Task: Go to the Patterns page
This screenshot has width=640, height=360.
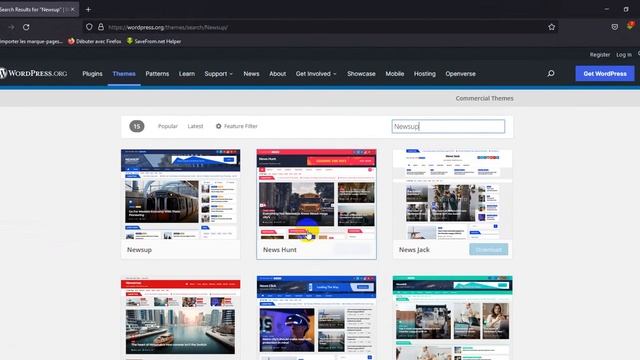Action: [157, 74]
